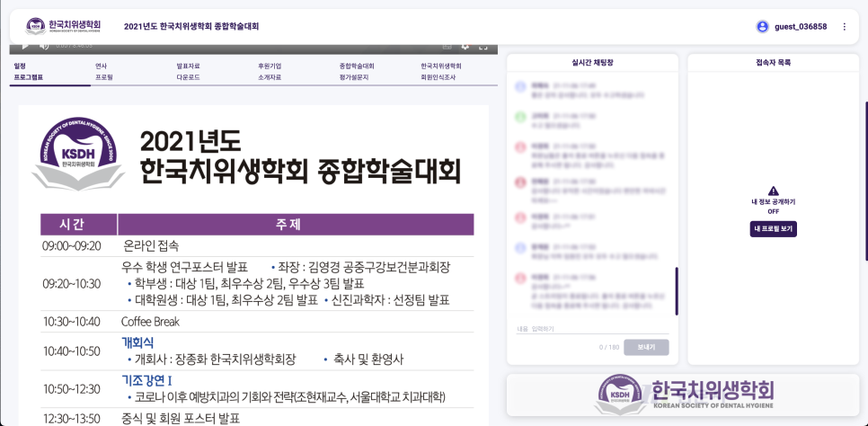
Task: Toggle 내 정보 공개하기 OFF status
Action: pos(774,207)
